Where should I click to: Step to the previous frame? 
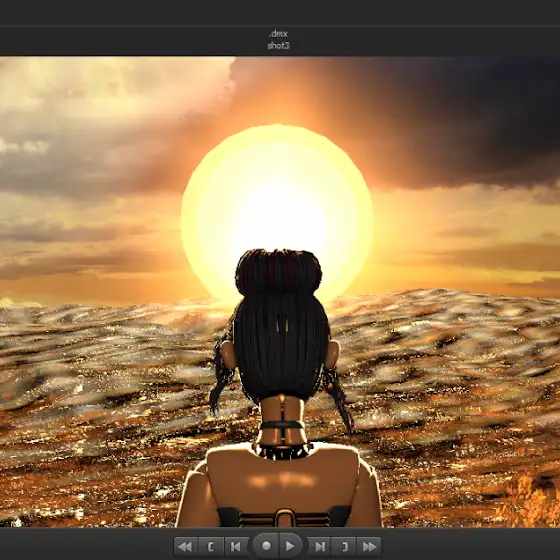tap(236, 546)
